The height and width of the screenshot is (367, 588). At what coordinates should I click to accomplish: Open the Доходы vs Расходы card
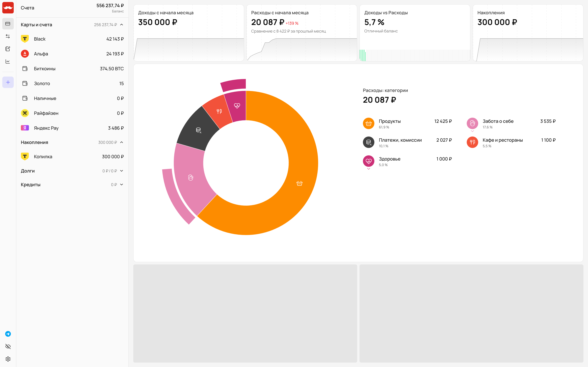(415, 33)
